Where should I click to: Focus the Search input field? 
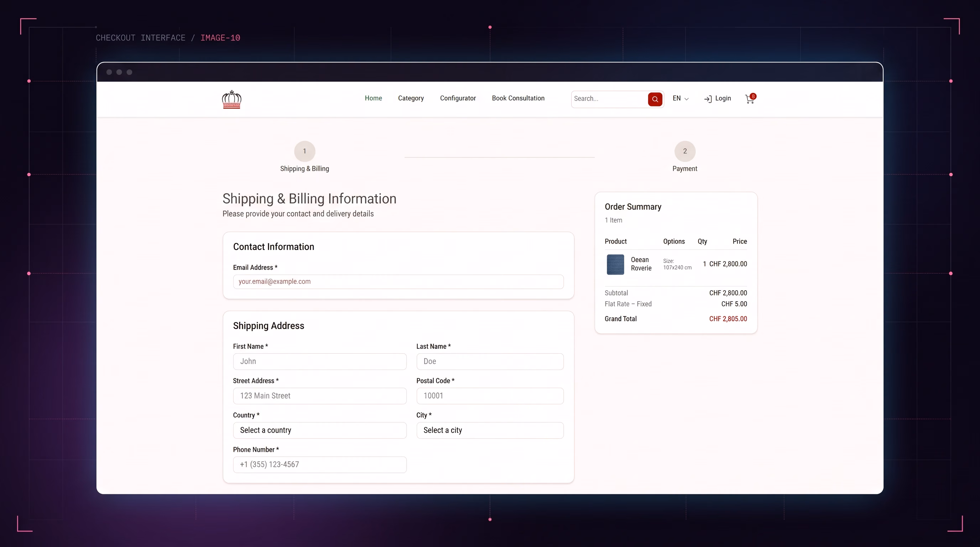coord(609,99)
